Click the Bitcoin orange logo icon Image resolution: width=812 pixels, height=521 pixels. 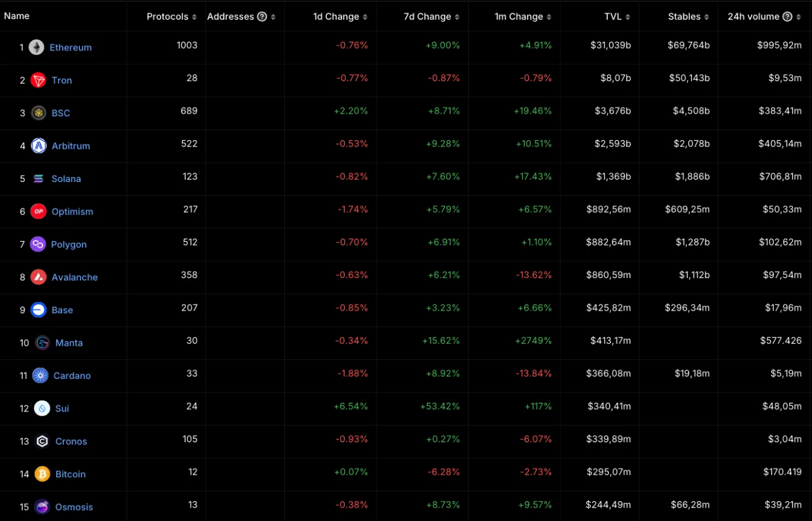pyautogui.click(x=42, y=474)
